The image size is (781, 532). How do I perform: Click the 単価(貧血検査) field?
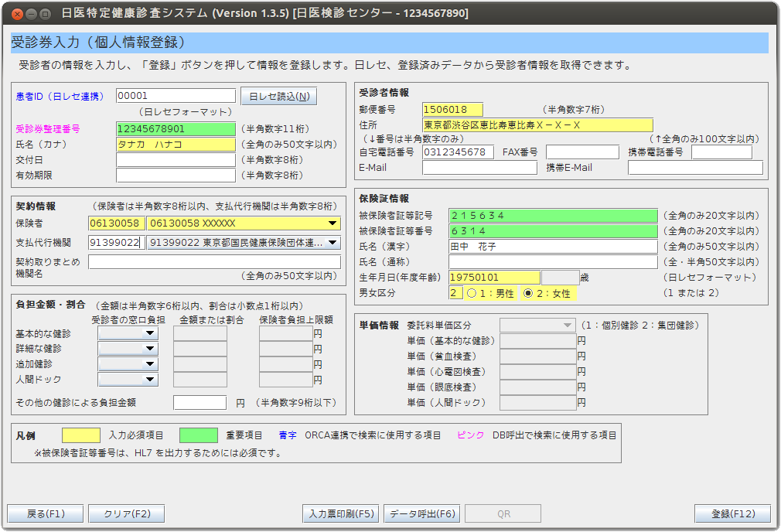[538, 356]
